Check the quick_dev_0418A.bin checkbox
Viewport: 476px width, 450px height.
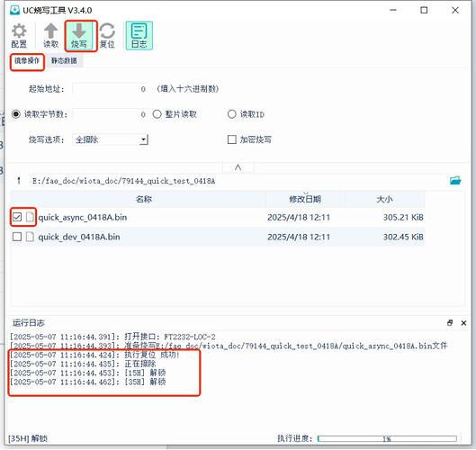17,237
